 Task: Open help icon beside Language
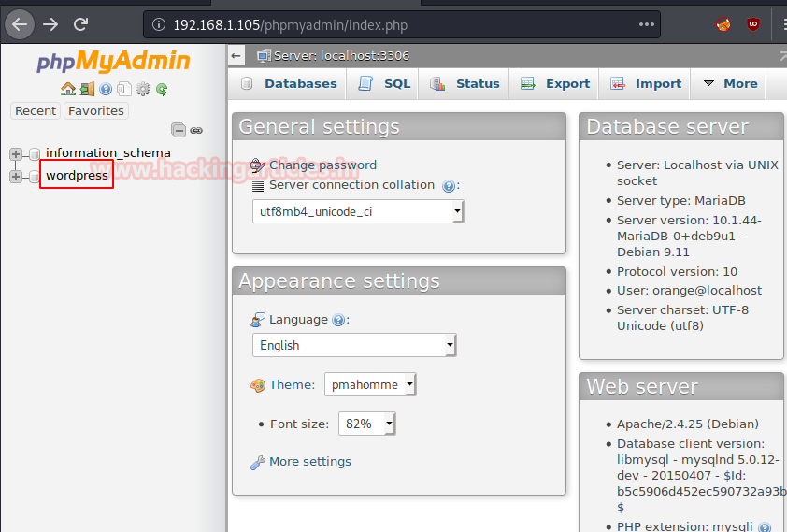[x=338, y=320]
